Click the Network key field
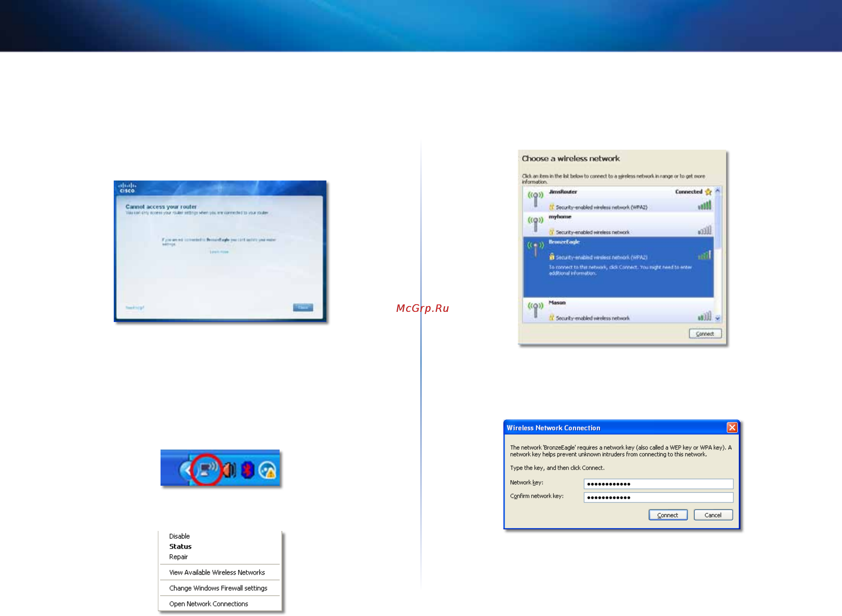This screenshot has height=616, width=842. 658,484
